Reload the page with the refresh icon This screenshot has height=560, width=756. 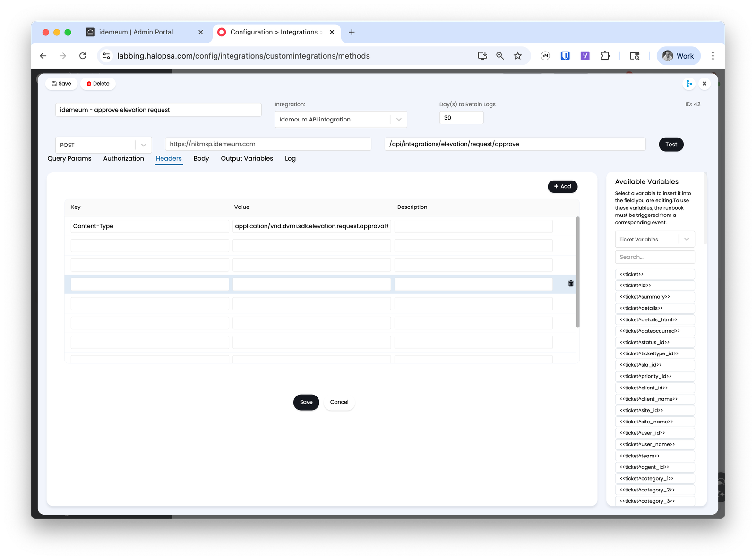83,56
